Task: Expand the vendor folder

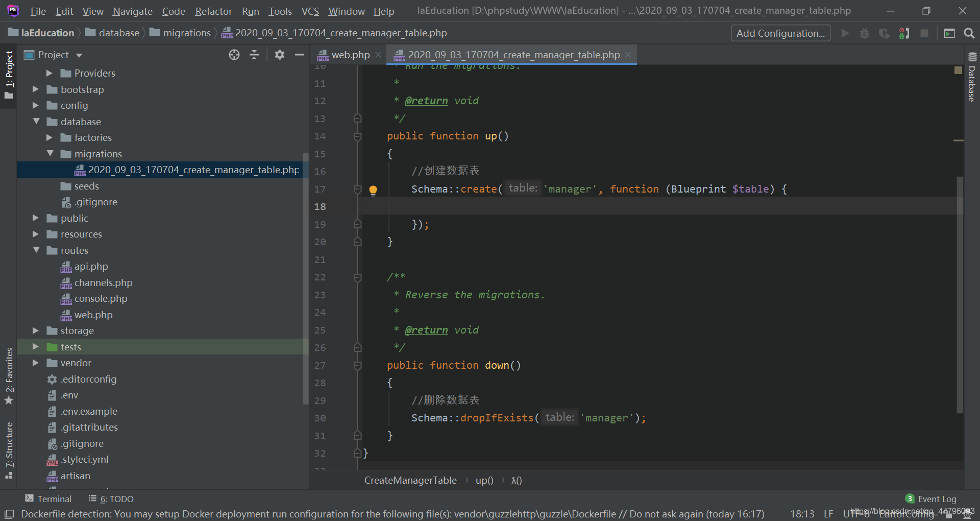Action: point(36,363)
